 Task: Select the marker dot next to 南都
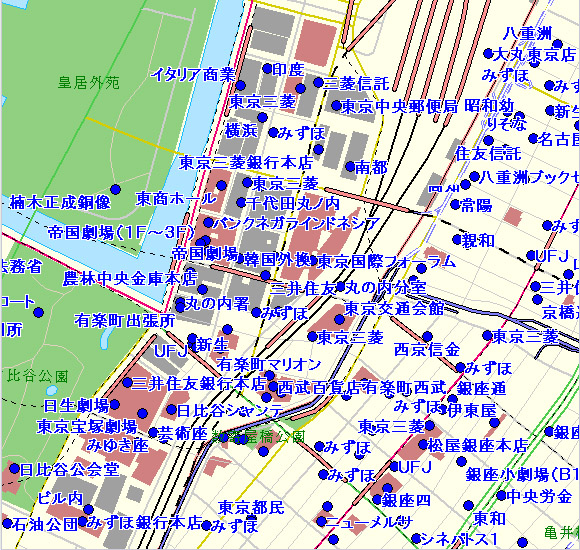pyautogui.click(x=350, y=166)
